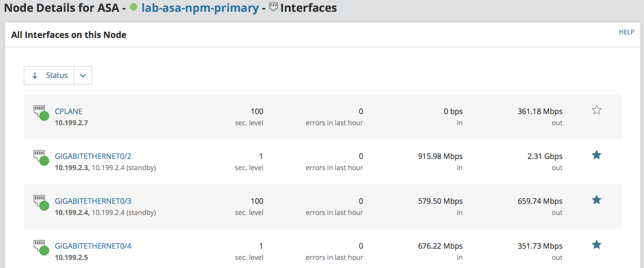Click the green node status dot in title
This screenshot has width=644, height=268.
(134, 7)
